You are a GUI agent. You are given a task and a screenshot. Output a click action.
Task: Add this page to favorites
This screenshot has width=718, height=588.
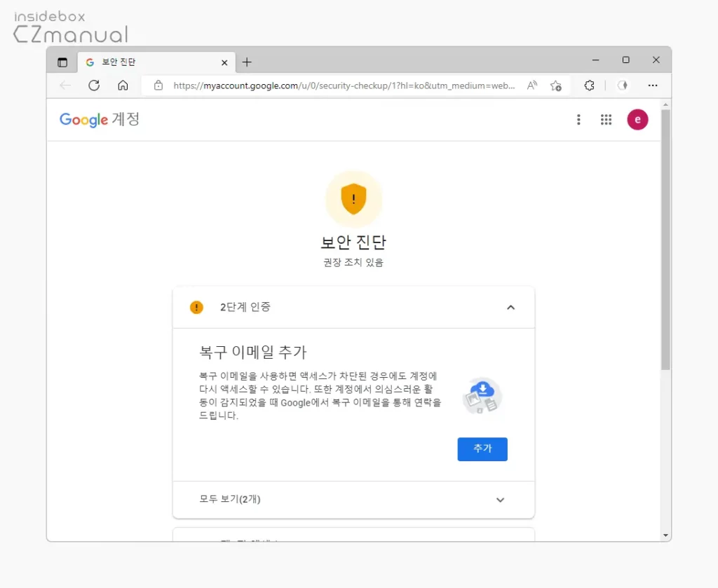point(556,86)
